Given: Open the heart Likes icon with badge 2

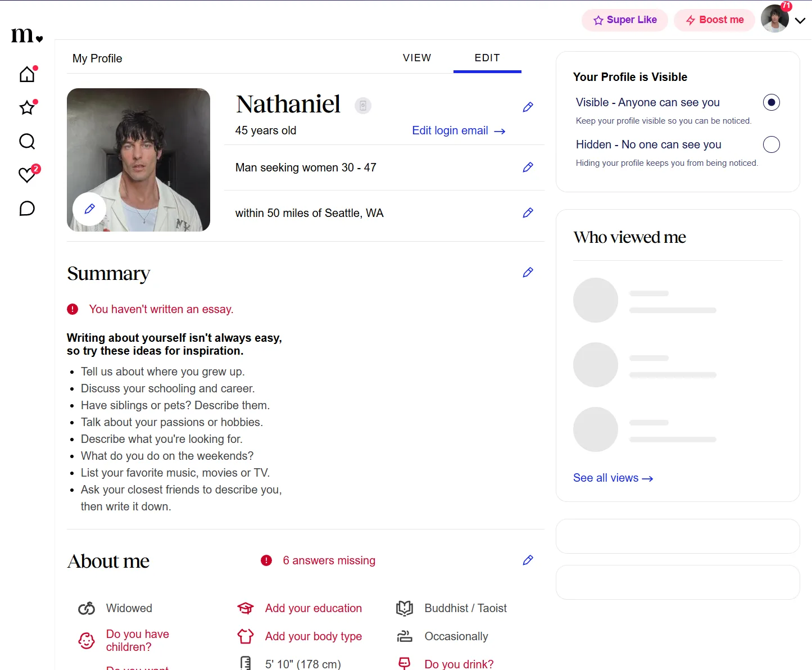Looking at the screenshot, I should [27, 175].
